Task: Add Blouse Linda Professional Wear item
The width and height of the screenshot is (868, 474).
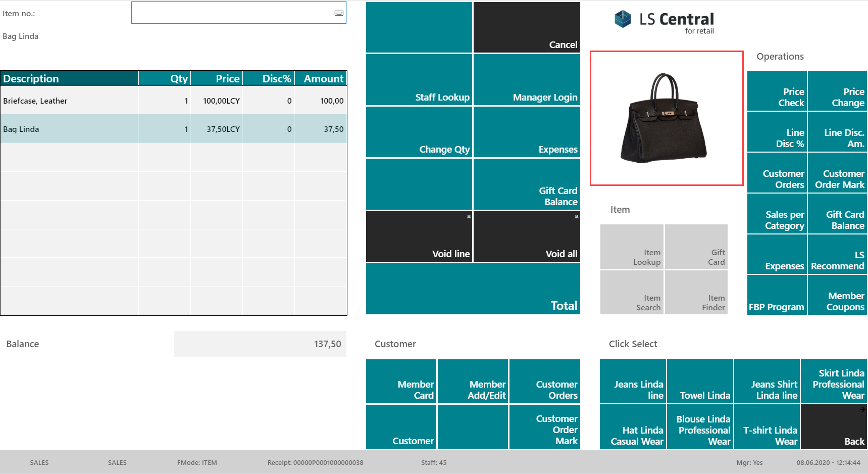Action: point(700,426)
